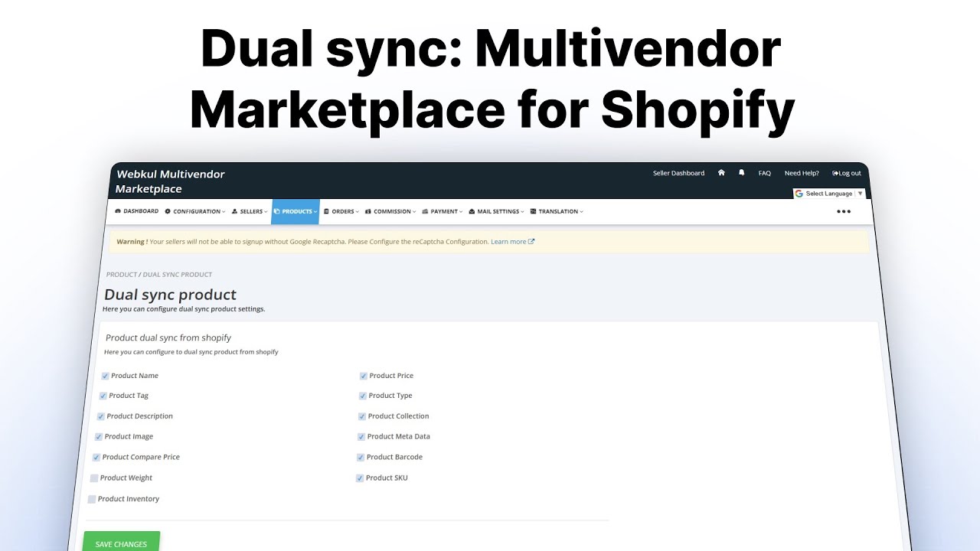The image size is (980, 551).
Task: Uncheck the Product Description checkbox
Action: coord(101,416)
